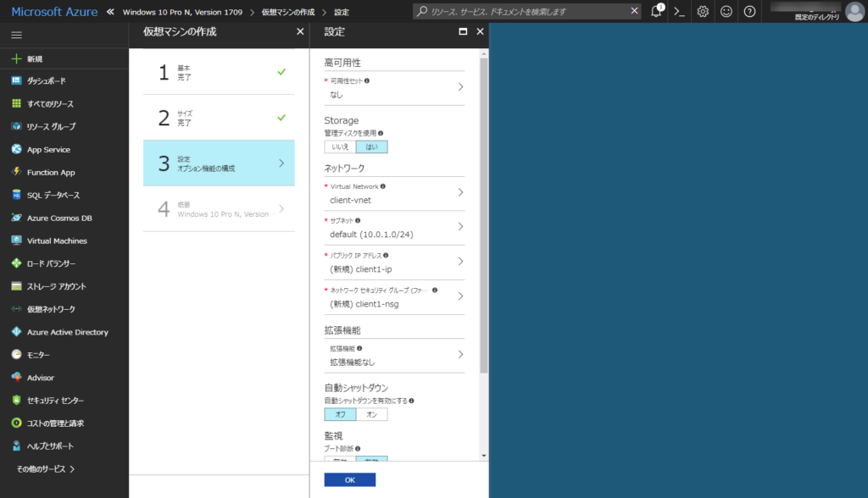Open ネットワーク セキュリティ グループ client1-nsg selector
Viewport: 868px width, 498px height.
tap(394, 297)
